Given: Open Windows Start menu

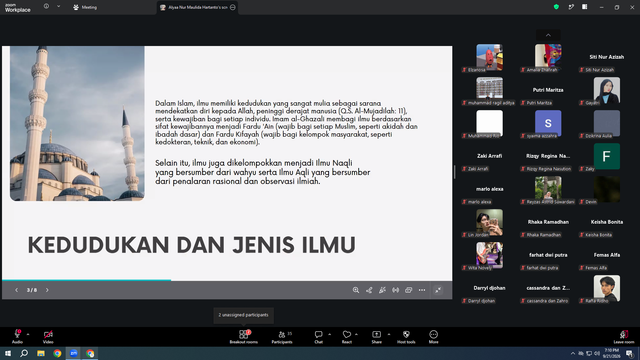Looking at the screenshot, I should pos(8,353).
